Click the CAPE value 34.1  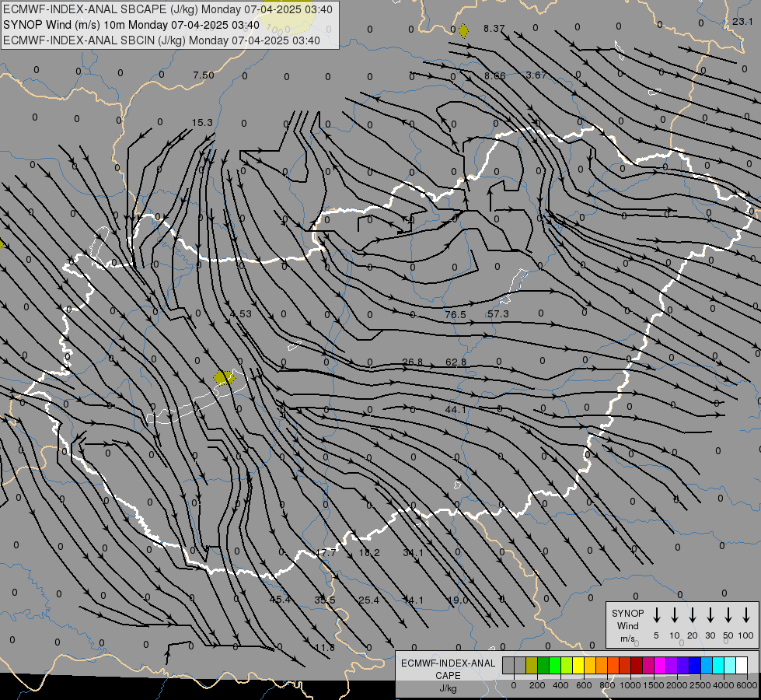pos(413,553)
